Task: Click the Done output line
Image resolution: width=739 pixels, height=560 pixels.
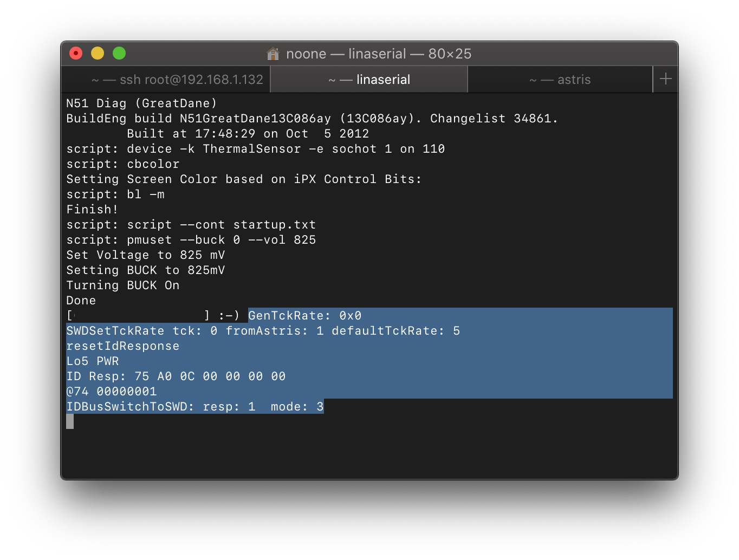Action: tap(81, 300)
